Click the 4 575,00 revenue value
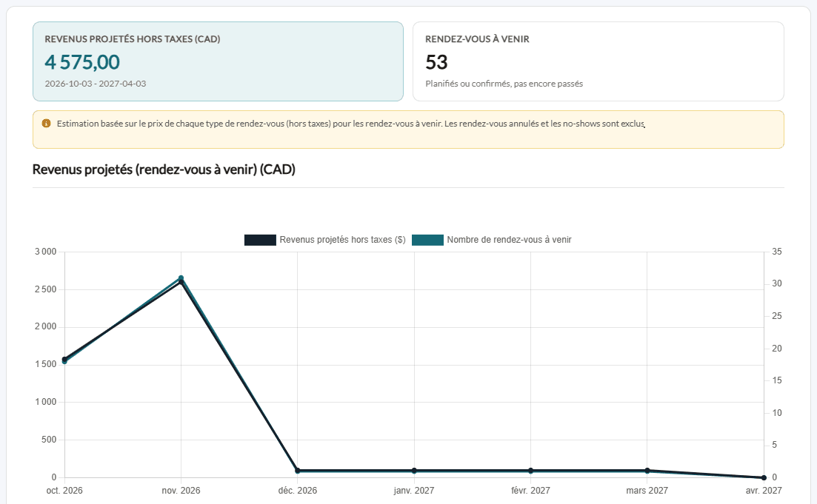The width and height of the screenshot is (817, 504). click(x=82, y=62)
